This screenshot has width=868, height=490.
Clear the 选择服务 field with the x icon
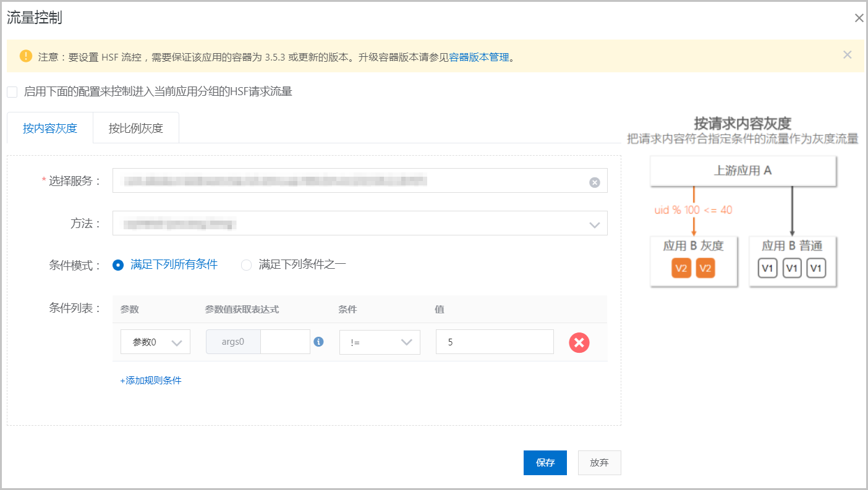coord(594,182)
